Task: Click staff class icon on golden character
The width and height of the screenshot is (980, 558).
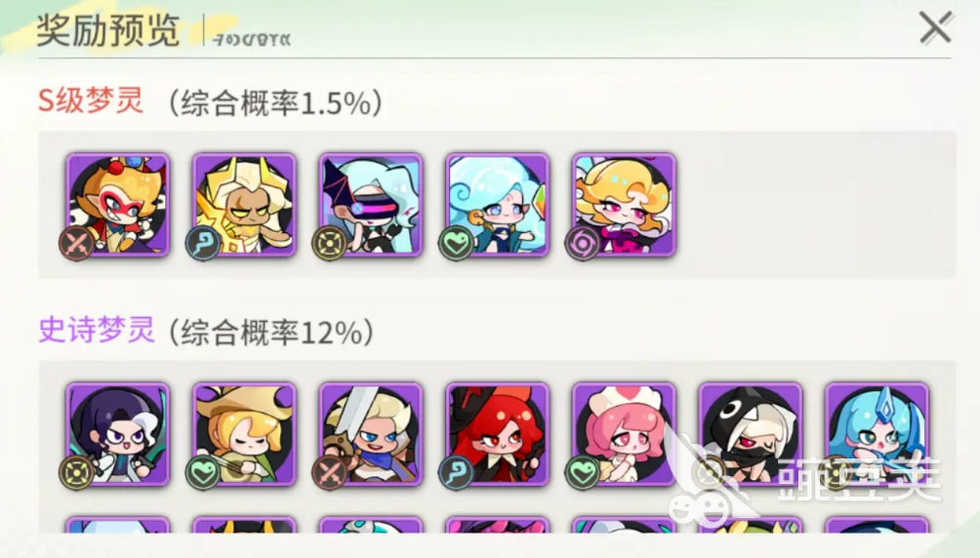Action: 203,243
